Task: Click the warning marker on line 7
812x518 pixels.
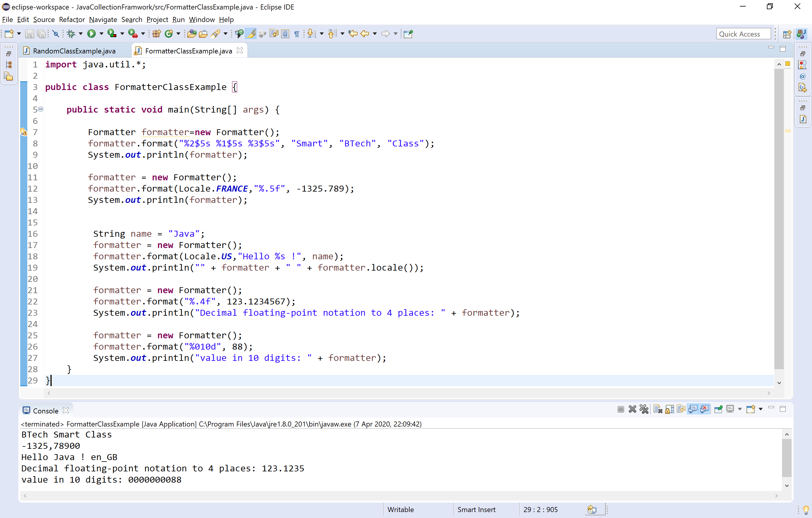Action: [24, 132]
